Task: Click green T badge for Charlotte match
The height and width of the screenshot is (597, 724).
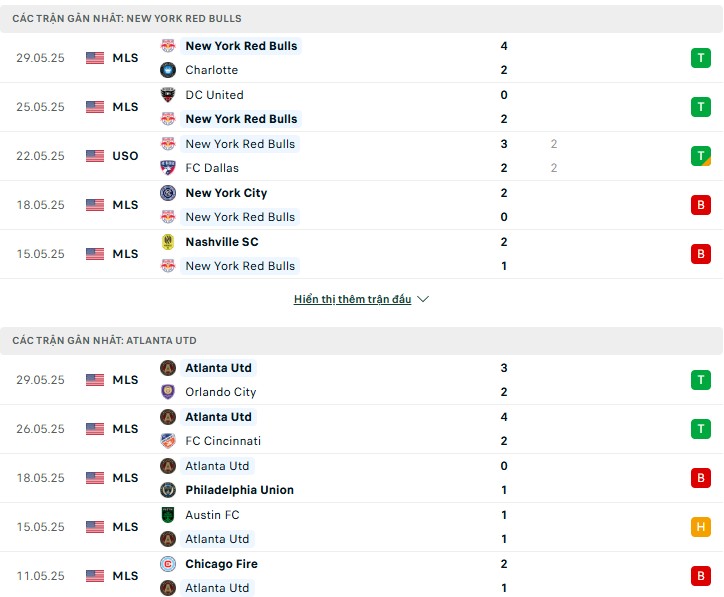Action: point(700,58)
